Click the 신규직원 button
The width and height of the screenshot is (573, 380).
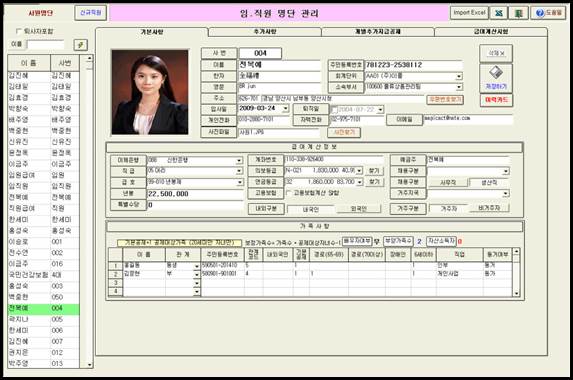tap(91, 13)
